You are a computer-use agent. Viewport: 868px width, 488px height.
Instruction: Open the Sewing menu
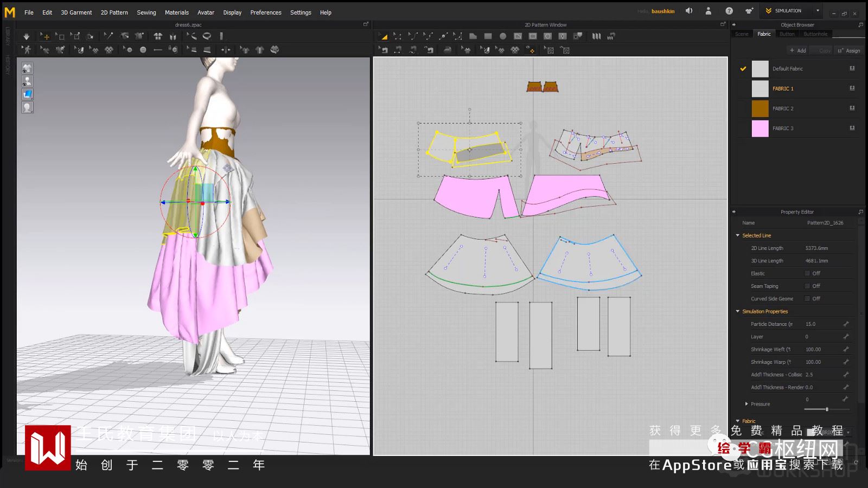point(146,12)
